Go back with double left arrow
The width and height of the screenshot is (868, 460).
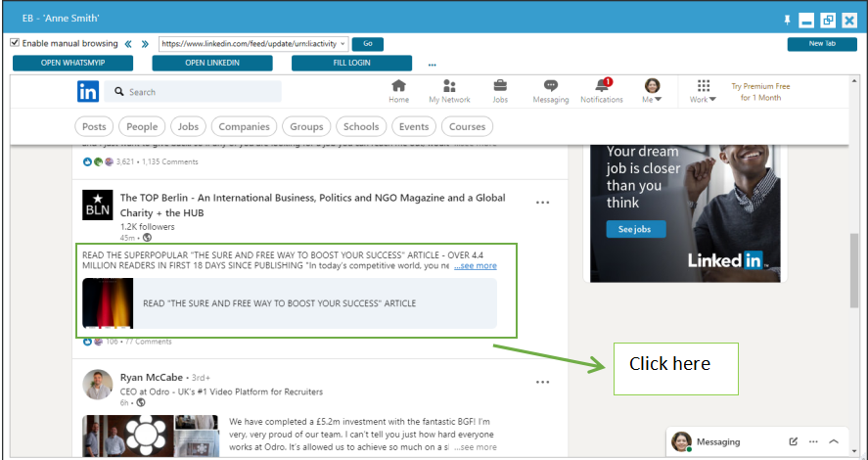click(x=128, y=44)
